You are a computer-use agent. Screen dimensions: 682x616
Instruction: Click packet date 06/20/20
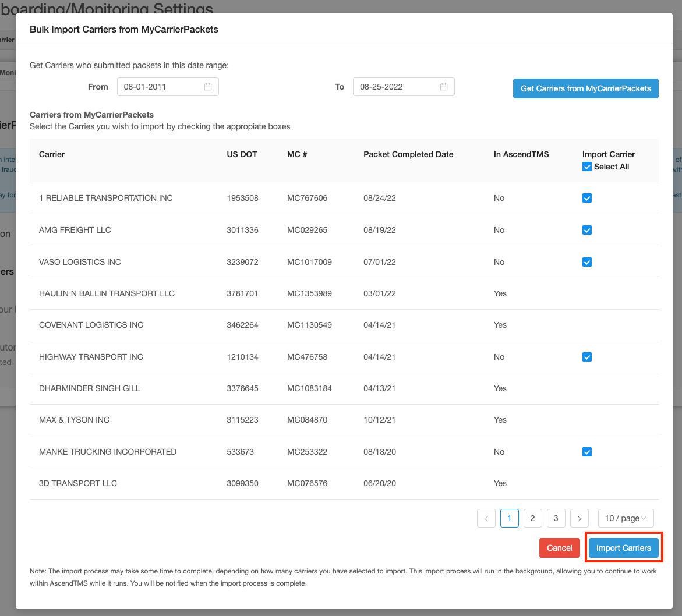[380, 483]
